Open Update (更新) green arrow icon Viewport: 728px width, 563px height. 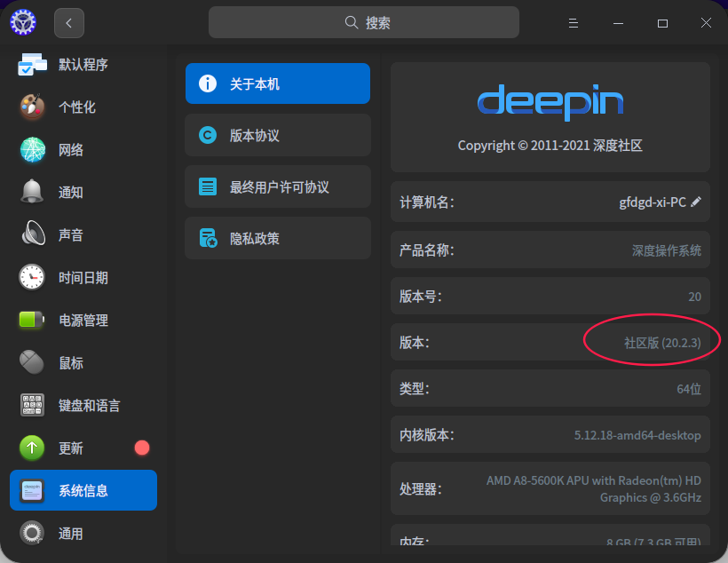[x=32, y=448]
